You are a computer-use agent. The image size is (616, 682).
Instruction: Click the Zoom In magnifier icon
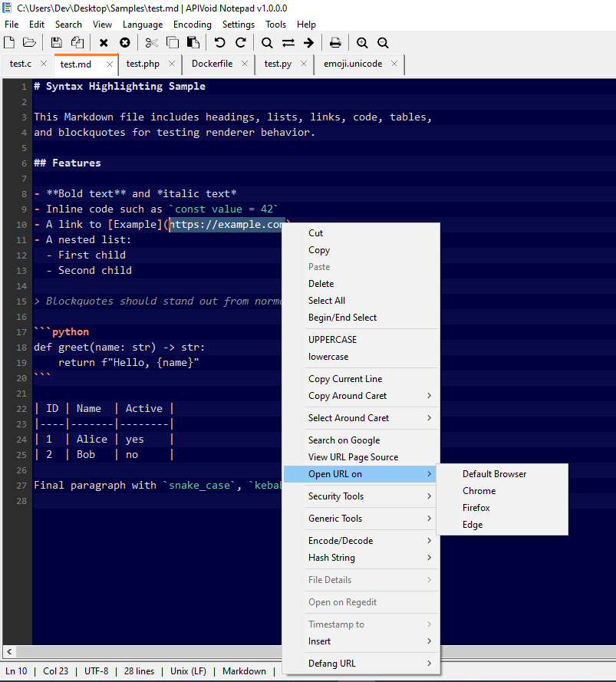click(362, 43)
